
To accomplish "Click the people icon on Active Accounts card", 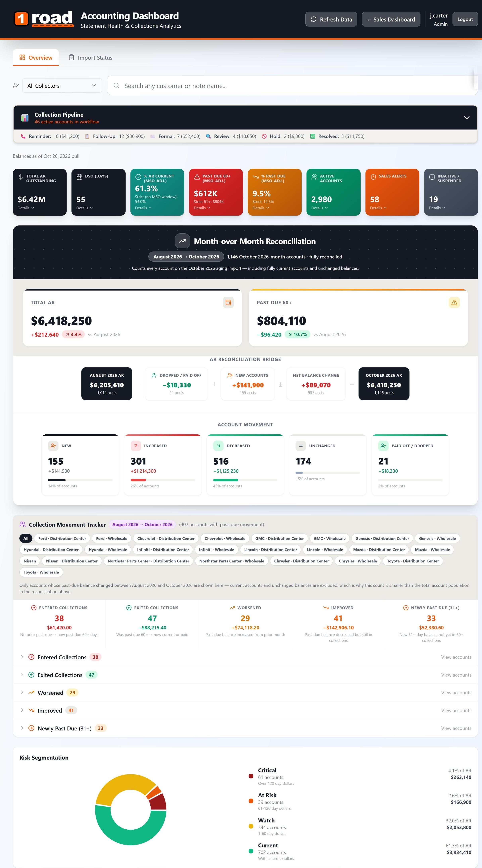I will (x=314, y=177).
